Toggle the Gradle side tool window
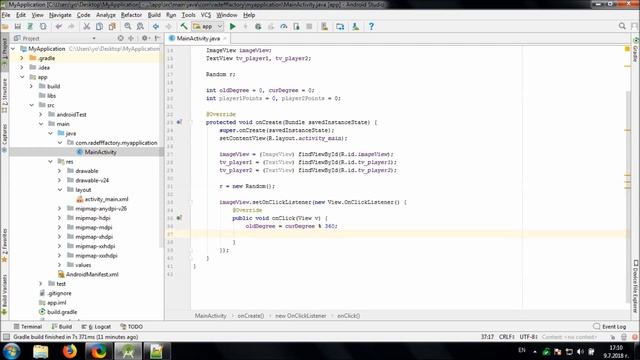 click(x=636, y=50)
